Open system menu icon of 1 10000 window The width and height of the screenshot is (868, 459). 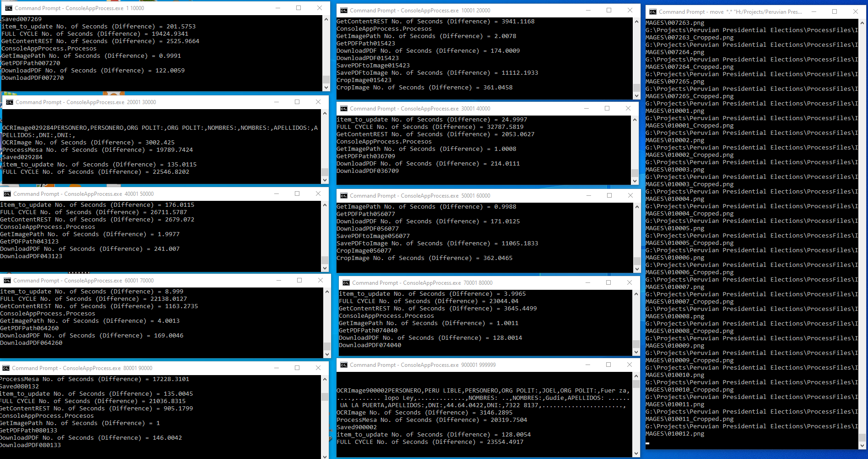coord(8,8)
